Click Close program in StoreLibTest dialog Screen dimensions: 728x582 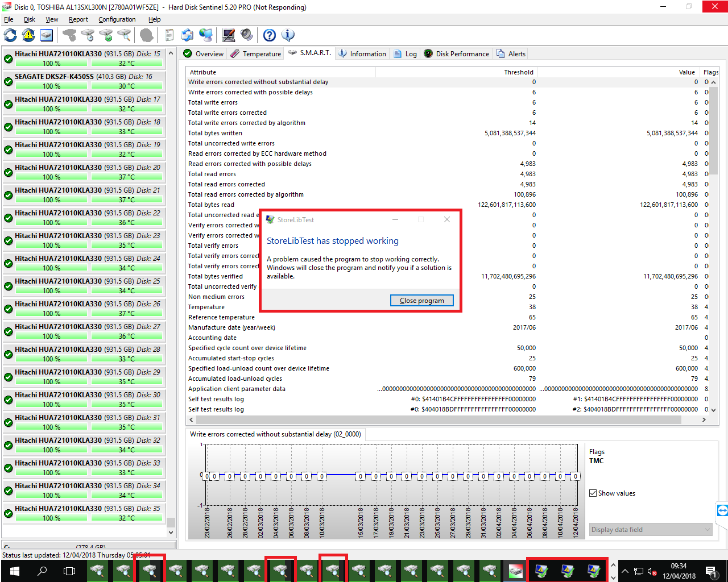[421, 300]
